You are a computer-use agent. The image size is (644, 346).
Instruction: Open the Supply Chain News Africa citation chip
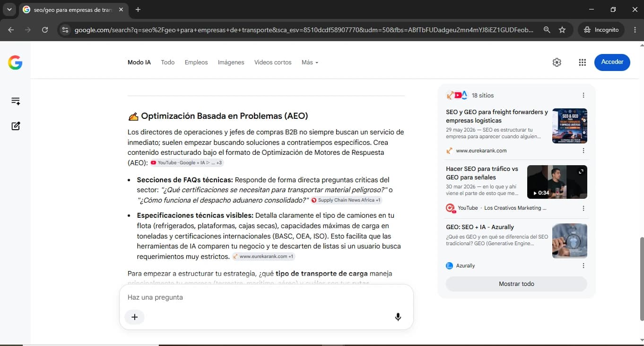pyautogui.click(x=346, y=200)
